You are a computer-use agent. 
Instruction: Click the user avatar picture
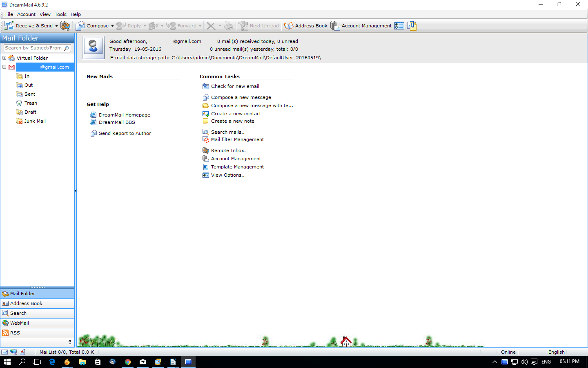[93, 48]
